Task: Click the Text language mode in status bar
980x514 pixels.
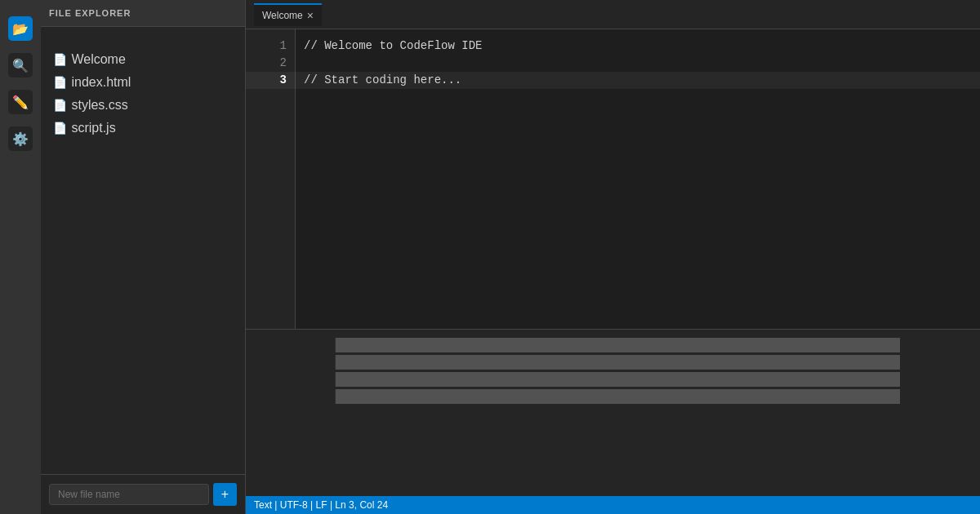Action: tap(263, 505)
